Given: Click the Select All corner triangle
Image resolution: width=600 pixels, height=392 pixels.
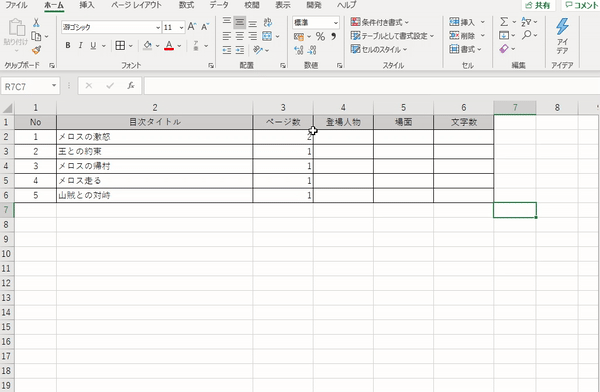Looking at the screenshot, I should [7, 108].
